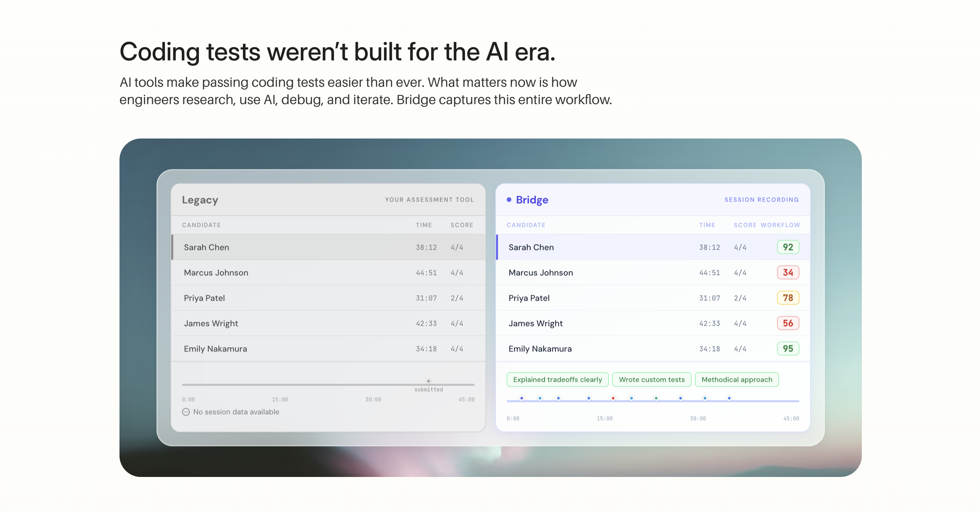The height and width of the screenshot is (512, 980).
Task: Click the 0:00 label on Bridge timeline
Action: [x=513, y=419]
